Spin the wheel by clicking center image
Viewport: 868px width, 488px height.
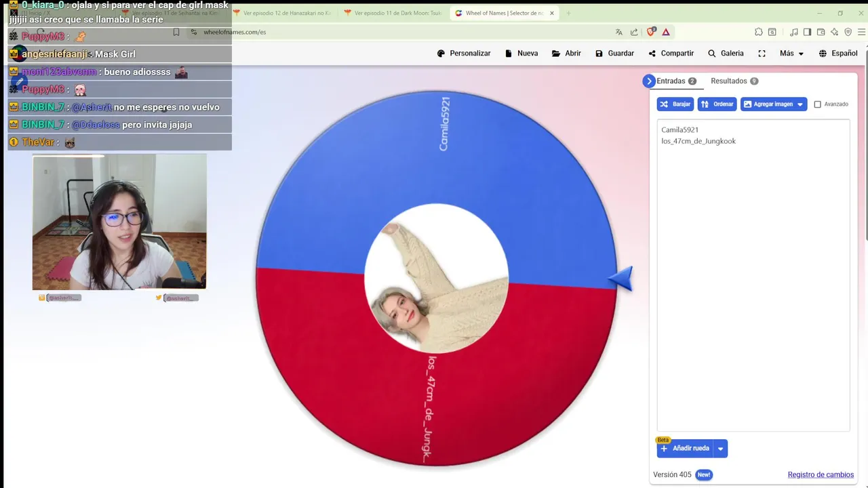point(436,279)
